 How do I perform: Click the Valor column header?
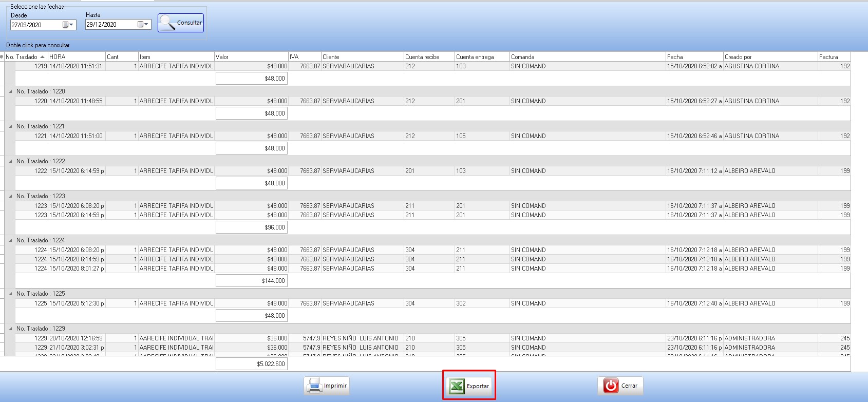pos(251,57)
